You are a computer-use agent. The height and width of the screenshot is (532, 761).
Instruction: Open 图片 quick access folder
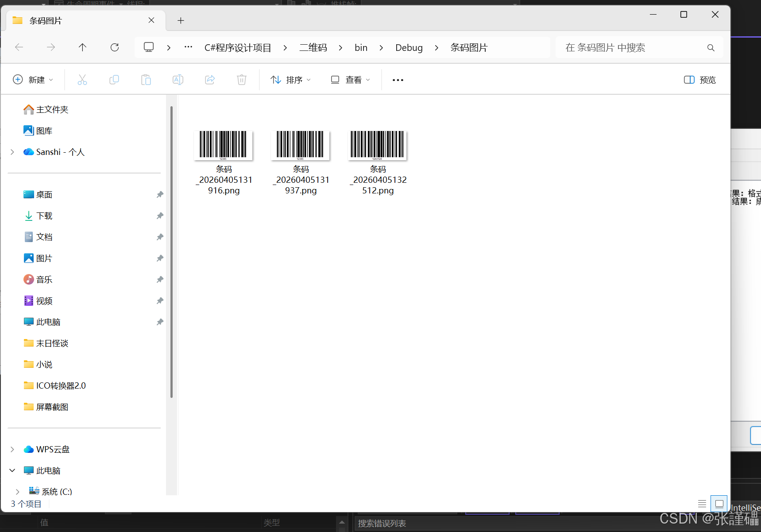pyautogui.click(x=38, y=258)
